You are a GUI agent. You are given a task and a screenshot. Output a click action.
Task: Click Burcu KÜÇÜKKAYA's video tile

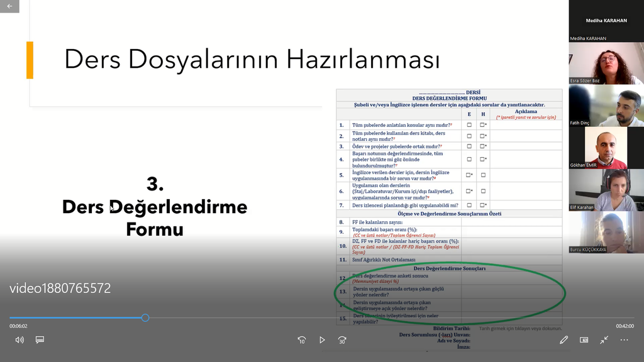pos(606,232)
